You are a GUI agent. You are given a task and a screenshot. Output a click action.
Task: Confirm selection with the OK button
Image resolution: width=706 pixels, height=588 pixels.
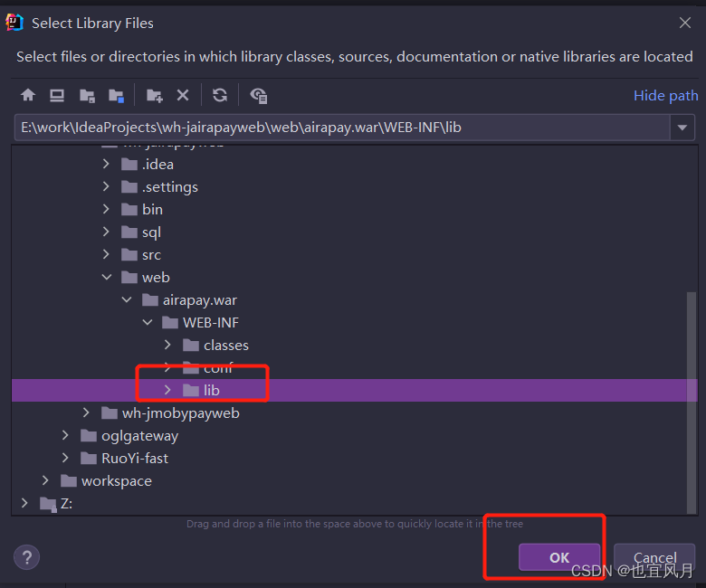[559, 557]
